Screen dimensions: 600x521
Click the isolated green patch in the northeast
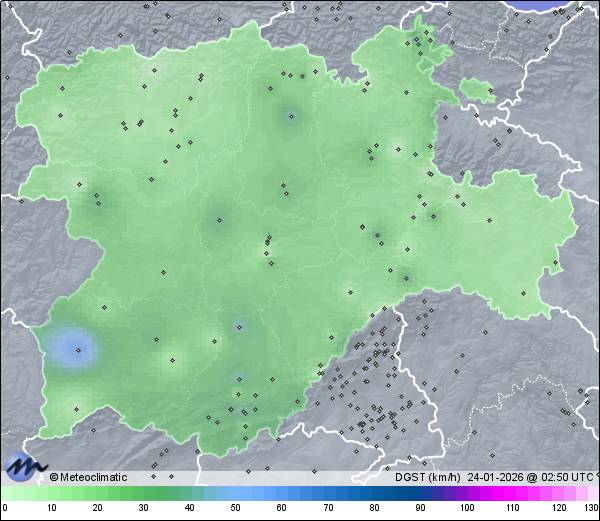click(x=477, y=91)
